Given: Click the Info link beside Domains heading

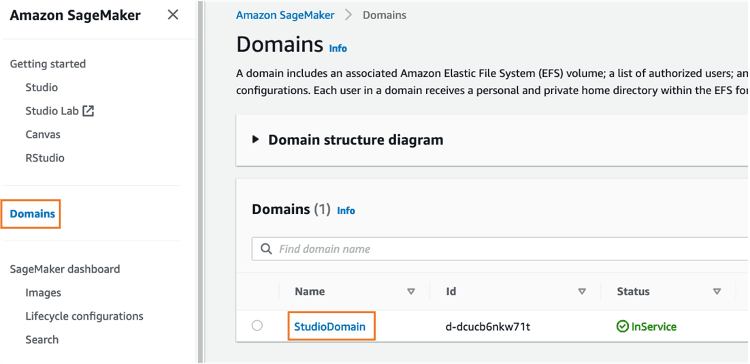Looking at the screenshot, I should pos(338,48).
